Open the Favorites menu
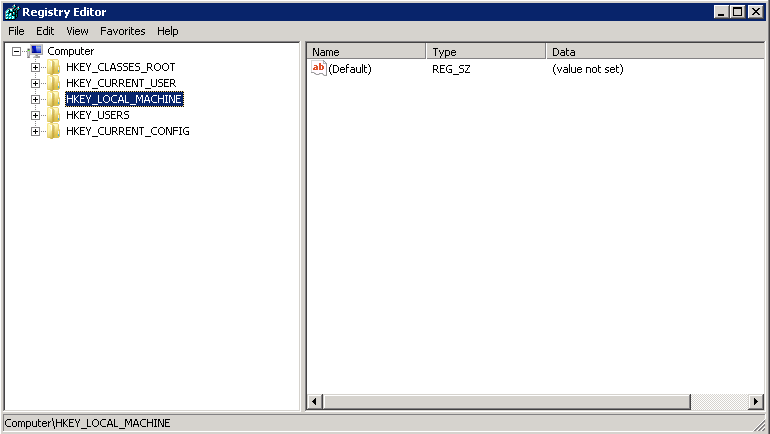 [123, 31]
